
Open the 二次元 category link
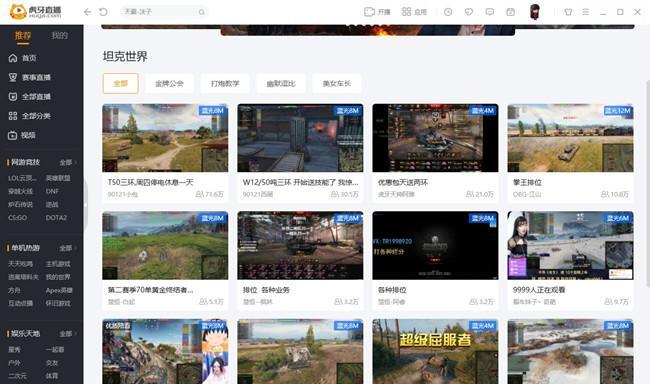pos(17,376)
